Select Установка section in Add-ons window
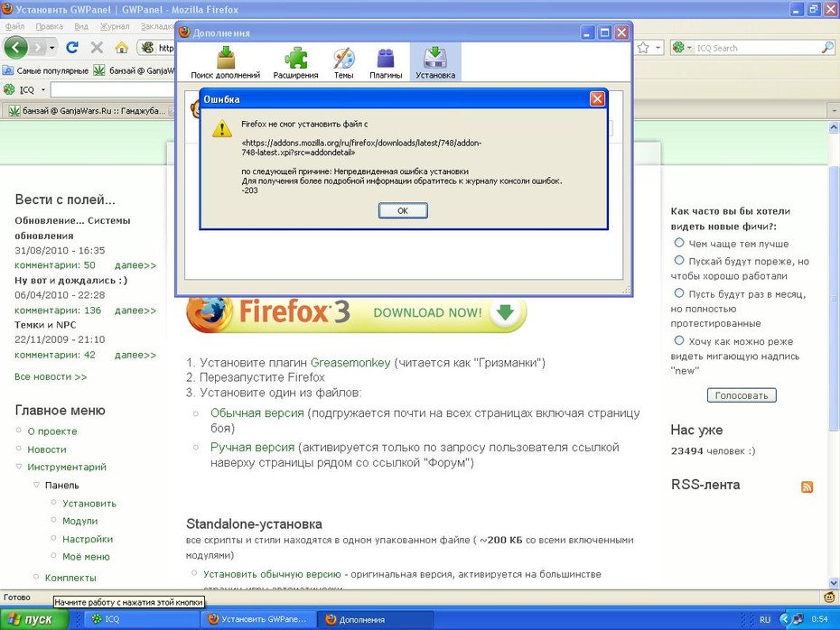The width and height of the screenshot is (840, 630). [435, 62]
